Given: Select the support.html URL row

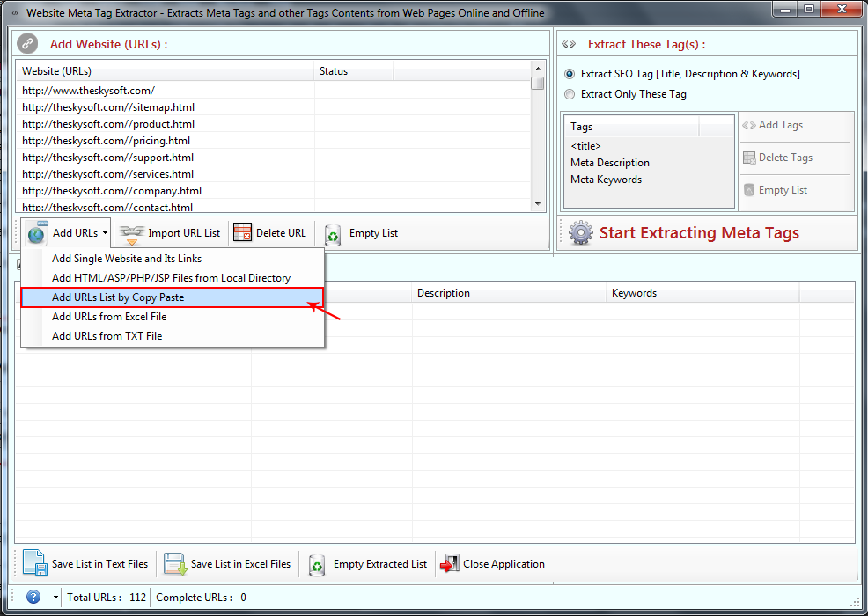Looking at the screenshot, I should [x=274, y=158].
